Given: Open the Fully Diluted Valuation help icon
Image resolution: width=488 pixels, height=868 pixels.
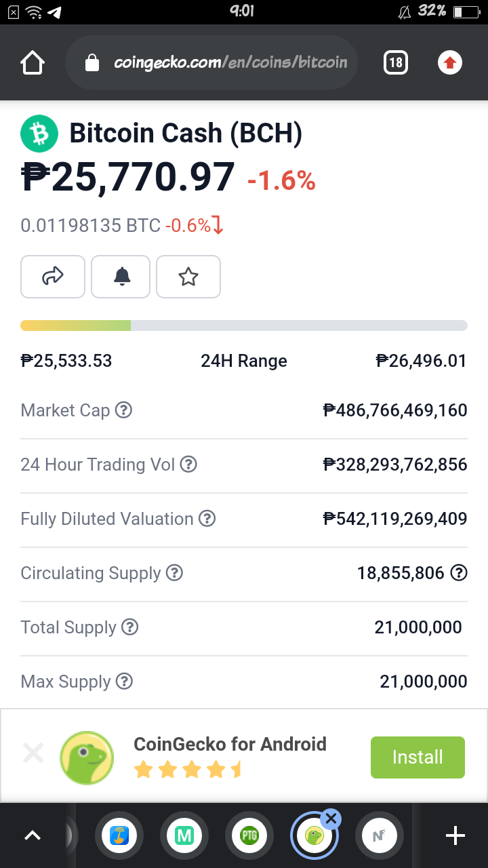Looking at the screenshot, I should 207,519.
